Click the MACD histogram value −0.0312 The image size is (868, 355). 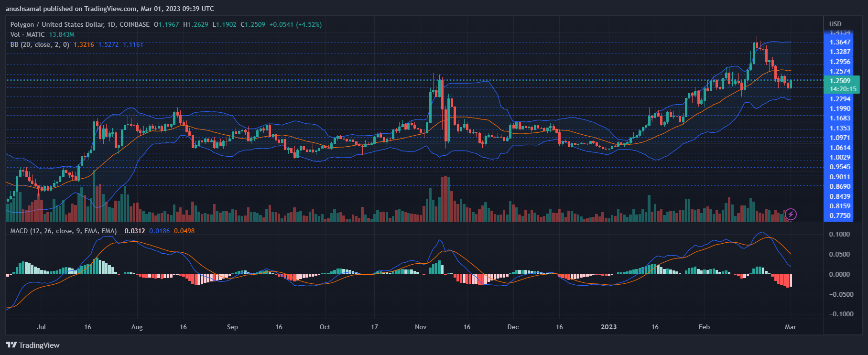coord(133,231)
